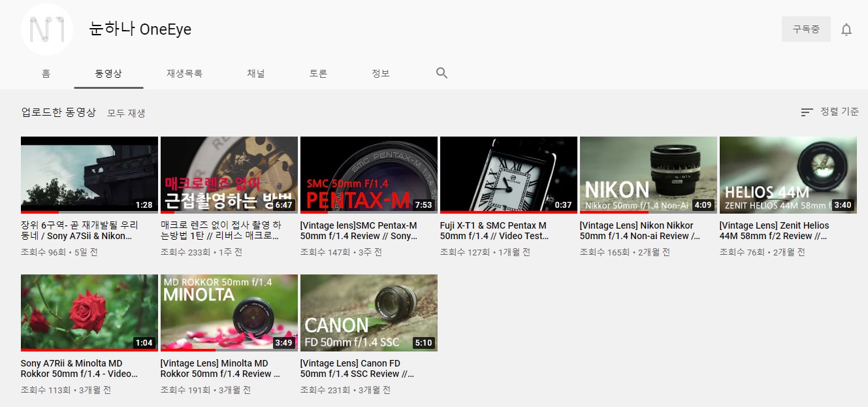Image resolution: width=868 pixels, height=407 pixels.
Task: Click the 4:09 duration badge
Action: pos(703,204)
